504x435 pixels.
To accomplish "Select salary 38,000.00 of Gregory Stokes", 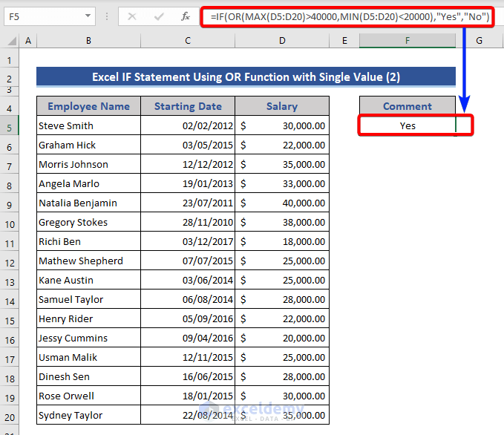I will 282,222.
